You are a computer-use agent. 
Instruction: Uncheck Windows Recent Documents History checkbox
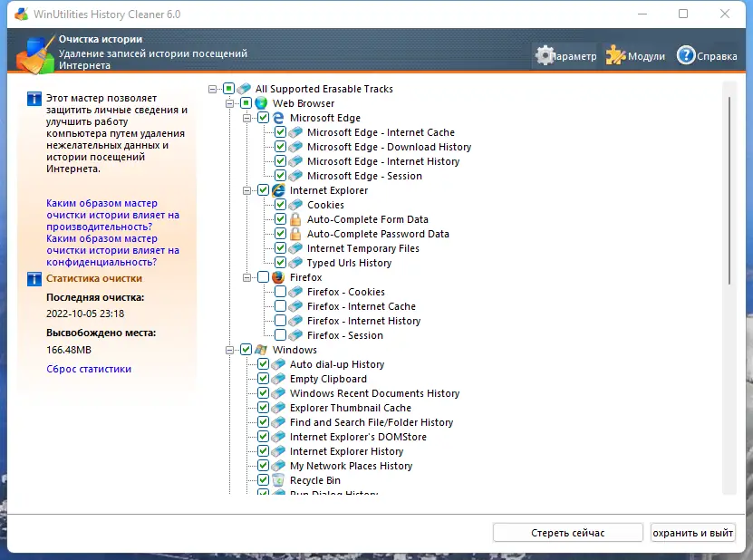coord(263,393)
